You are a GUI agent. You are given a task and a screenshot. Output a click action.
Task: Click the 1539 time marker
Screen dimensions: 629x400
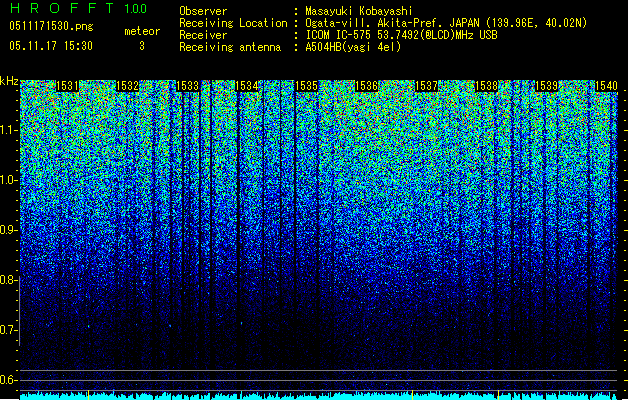pos(546,86)
